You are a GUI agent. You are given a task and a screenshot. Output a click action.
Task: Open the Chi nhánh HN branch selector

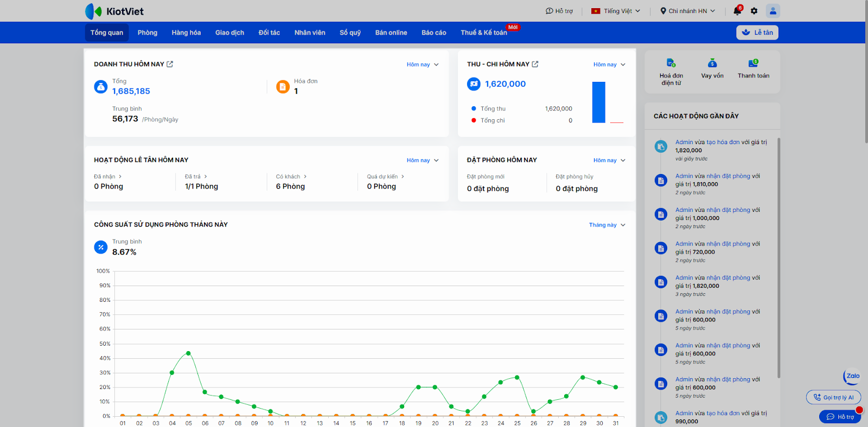687,11
